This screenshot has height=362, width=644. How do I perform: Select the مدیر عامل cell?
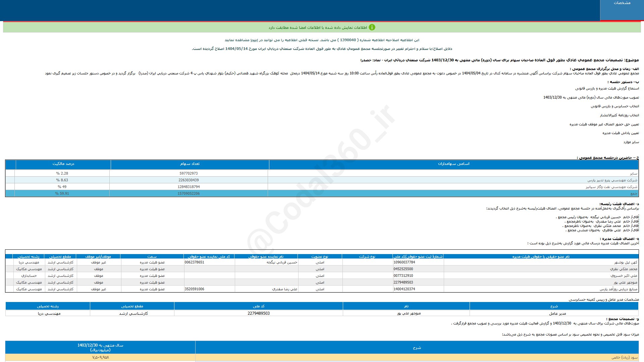coord(557,314)
